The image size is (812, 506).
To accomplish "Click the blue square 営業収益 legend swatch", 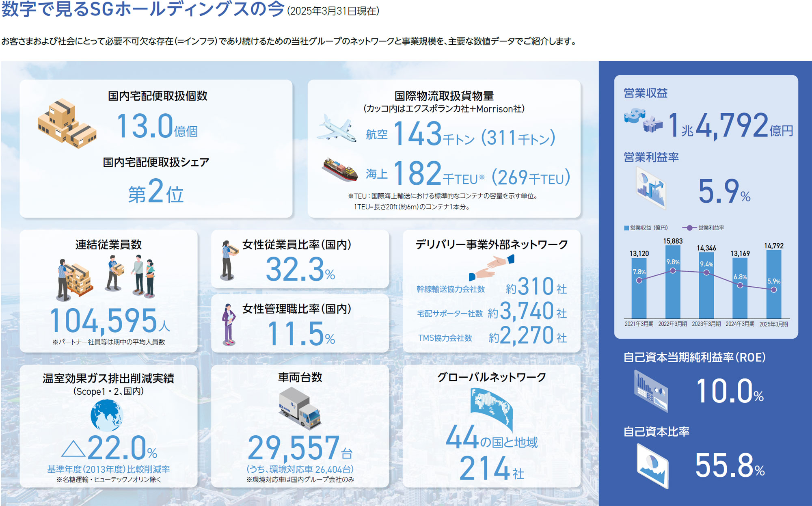I will point(626,228).
